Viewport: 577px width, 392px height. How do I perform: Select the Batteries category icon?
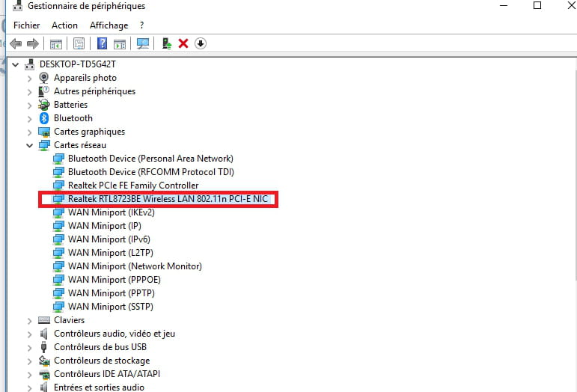(44, 105)
